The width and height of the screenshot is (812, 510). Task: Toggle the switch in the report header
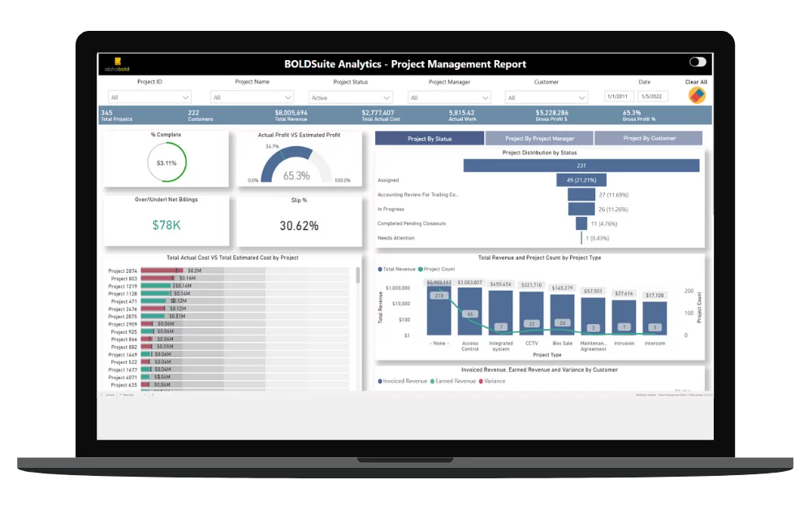pos(698,63)
